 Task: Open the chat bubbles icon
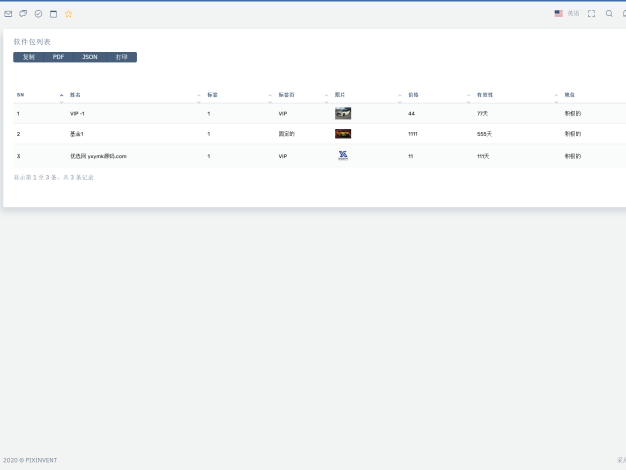point(23,14)
